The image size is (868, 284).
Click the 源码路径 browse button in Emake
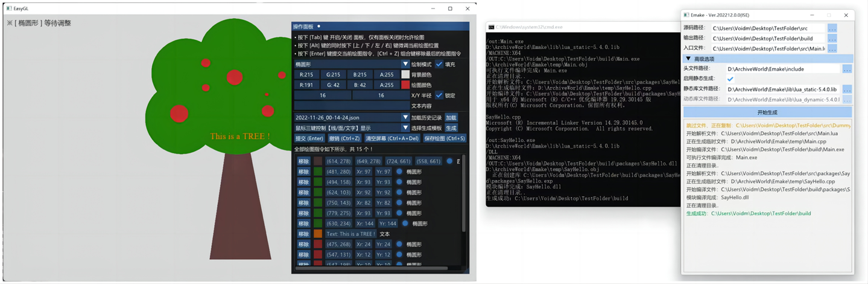tap(832, 28)
